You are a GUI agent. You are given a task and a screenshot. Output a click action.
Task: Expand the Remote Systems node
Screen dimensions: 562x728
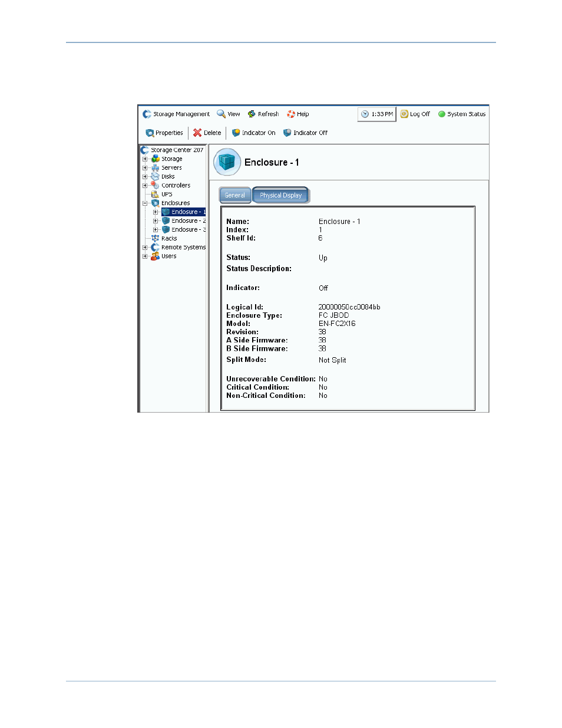[x=145, y=248]
